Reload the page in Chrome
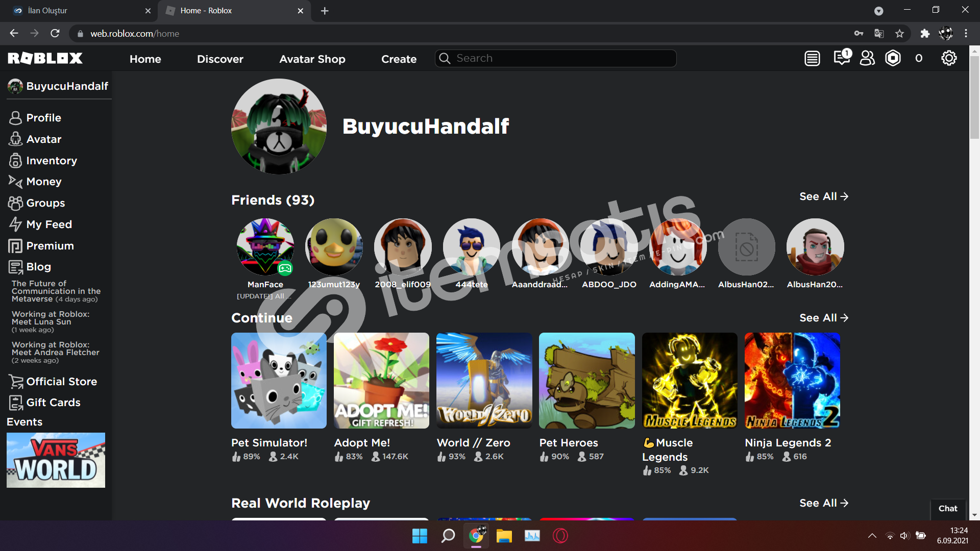Viewport: 980px width, 551px height. pyautogui.click(x=55, y=34)
